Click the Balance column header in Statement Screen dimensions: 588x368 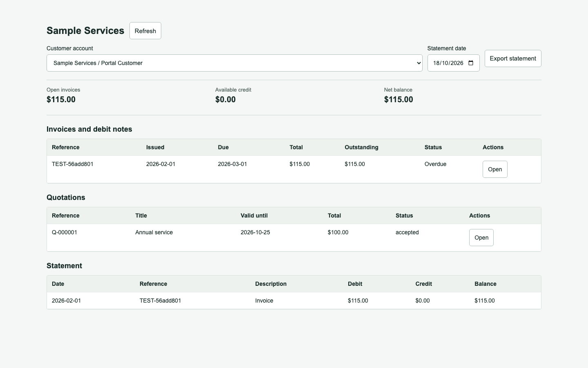(486, 284)
